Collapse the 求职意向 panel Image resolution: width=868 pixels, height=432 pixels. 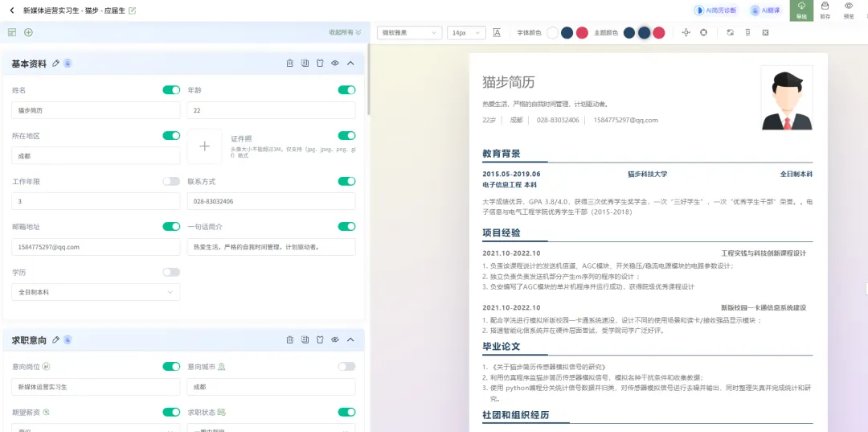[350, 339]
